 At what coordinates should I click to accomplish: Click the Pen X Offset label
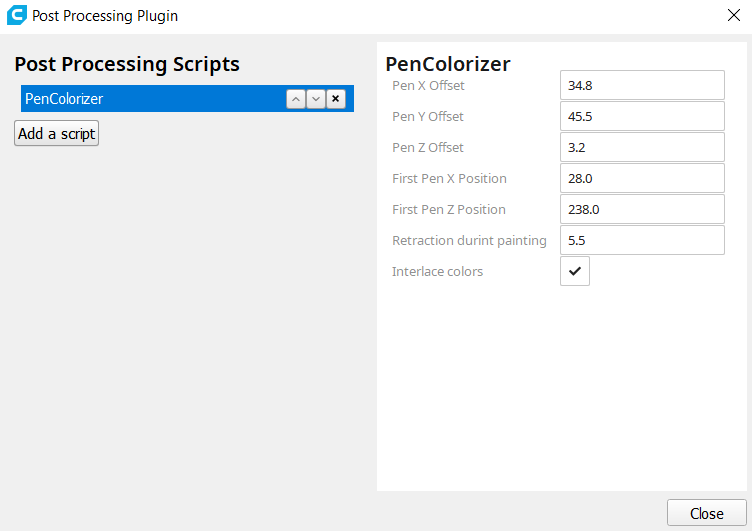click(x=428, y=85)
